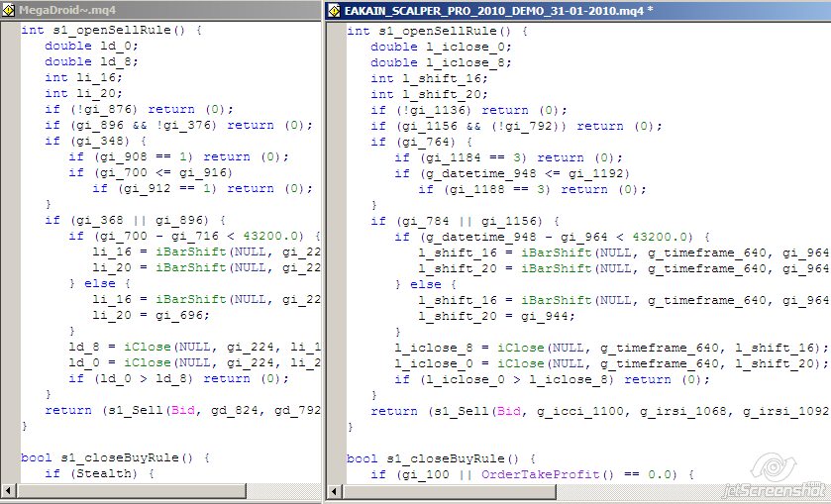
Task: Click 'if (l_iclose_0 > l_iclose_8) return' line
Action: tap(552, 380)
